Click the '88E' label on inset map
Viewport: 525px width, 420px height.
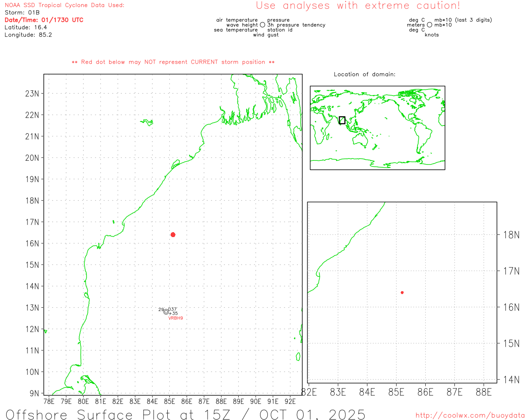[x=484, y=393]
